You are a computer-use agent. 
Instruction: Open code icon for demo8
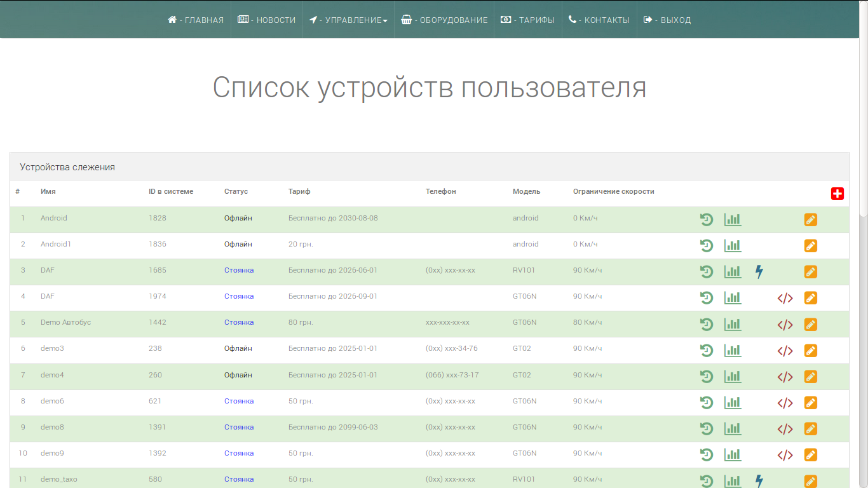(x=785, y=429)
